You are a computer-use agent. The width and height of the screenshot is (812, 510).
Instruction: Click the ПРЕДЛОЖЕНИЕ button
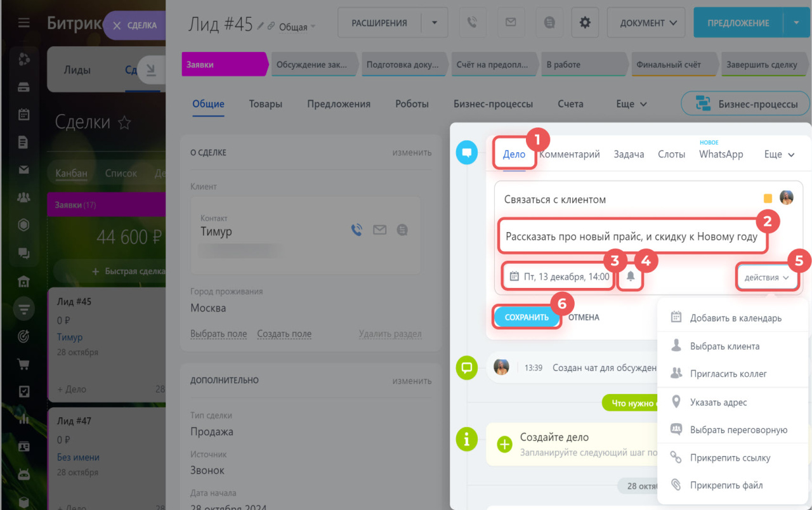(739, 23)
